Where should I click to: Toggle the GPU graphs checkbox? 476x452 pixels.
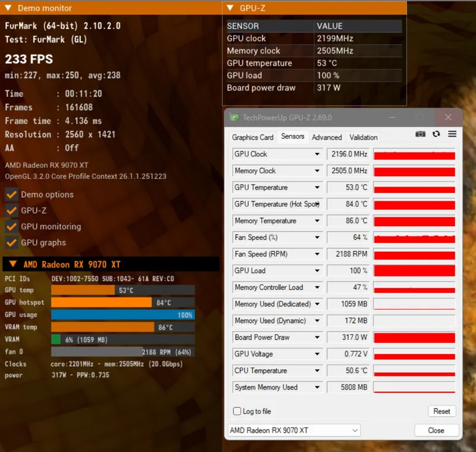(x=11, y=243)
